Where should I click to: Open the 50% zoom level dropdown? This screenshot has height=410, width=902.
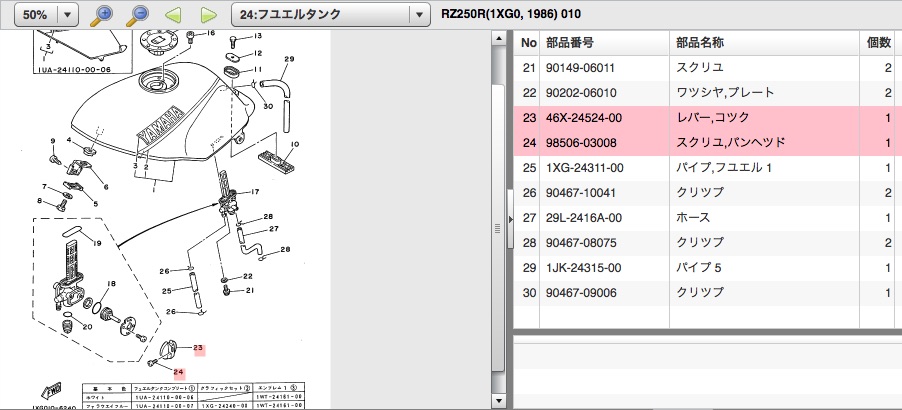coord(68,15)
